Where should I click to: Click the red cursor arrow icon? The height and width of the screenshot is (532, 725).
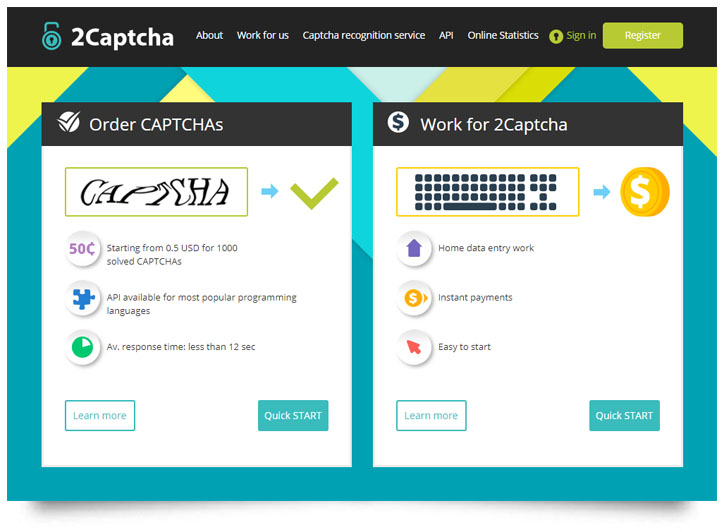tap(414, 347)
